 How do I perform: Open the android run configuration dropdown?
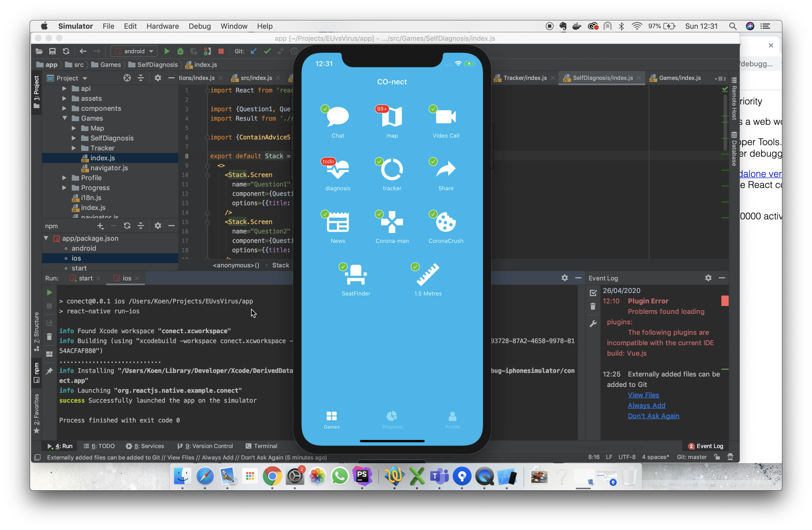(x=134, y=51)
